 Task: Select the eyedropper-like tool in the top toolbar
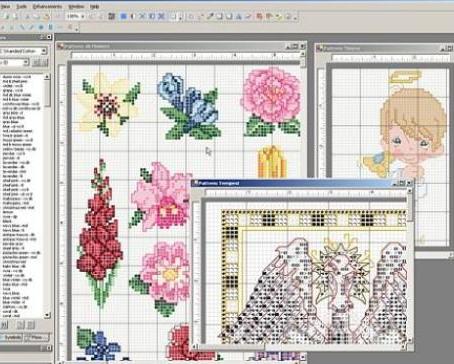click(x=210, y=16)
